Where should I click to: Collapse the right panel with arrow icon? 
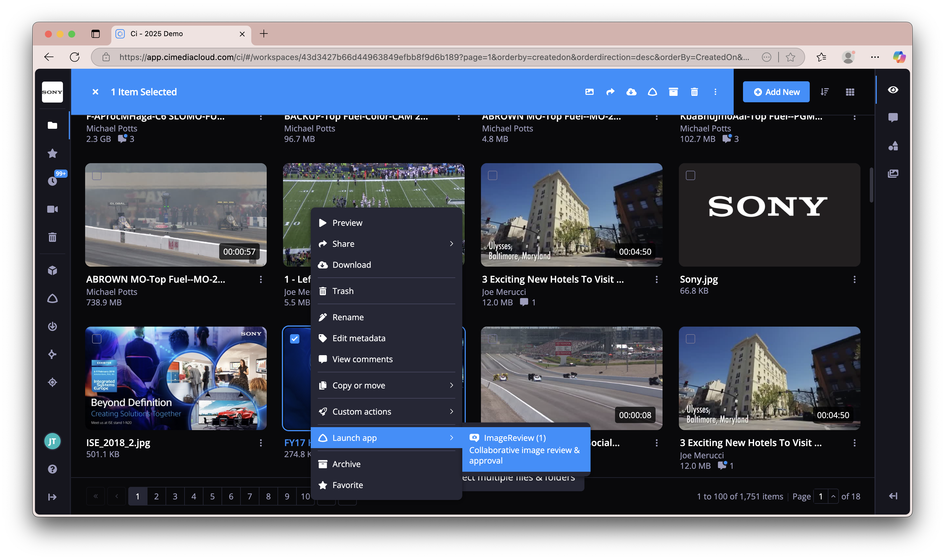point(893,496)
